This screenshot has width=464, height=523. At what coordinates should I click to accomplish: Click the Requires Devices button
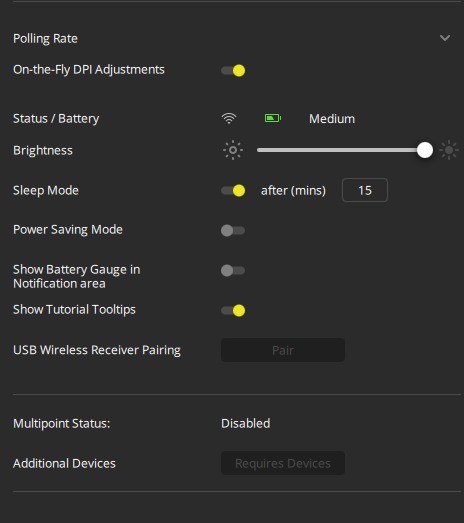pyautogui.click(x=283, y=463)
